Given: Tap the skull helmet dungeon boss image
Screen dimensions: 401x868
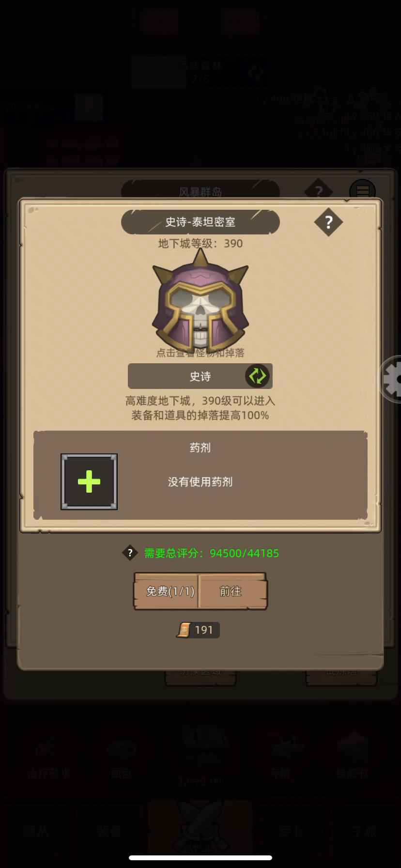Looking at the screenshot, I should [x=200, y=300].
